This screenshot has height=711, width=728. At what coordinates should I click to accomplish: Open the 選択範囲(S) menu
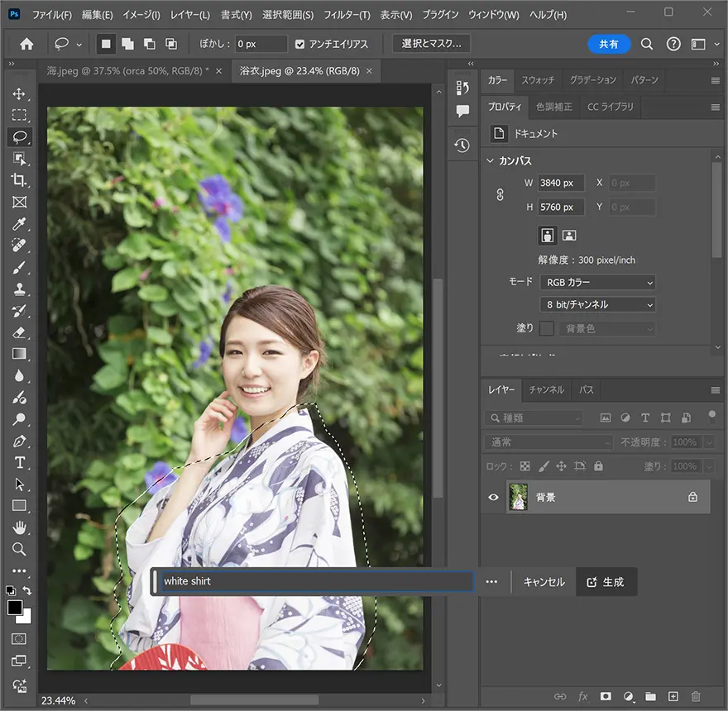(288, 15)
